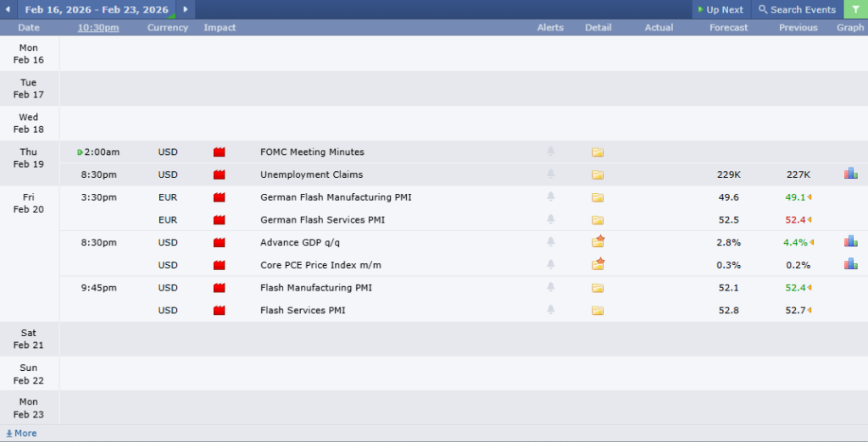Toggle alert bell for Flash Manufacturing PMI
This screenshot has width=868, height=442.
coord(551,288)
